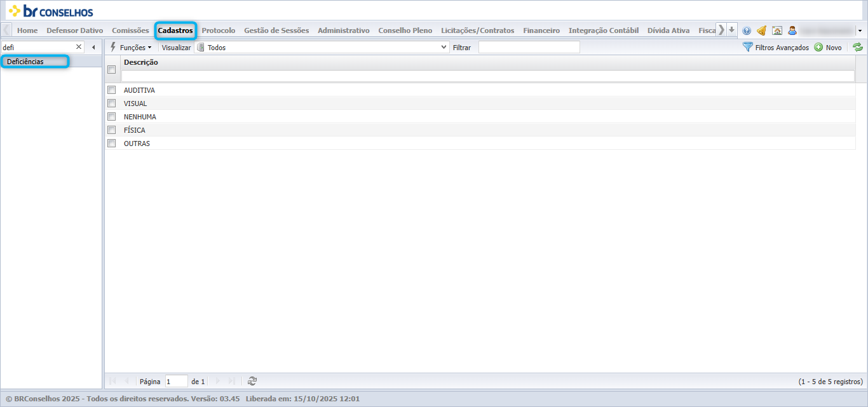
Task: Open the Protocolo tab
Action: coord(219,30)
